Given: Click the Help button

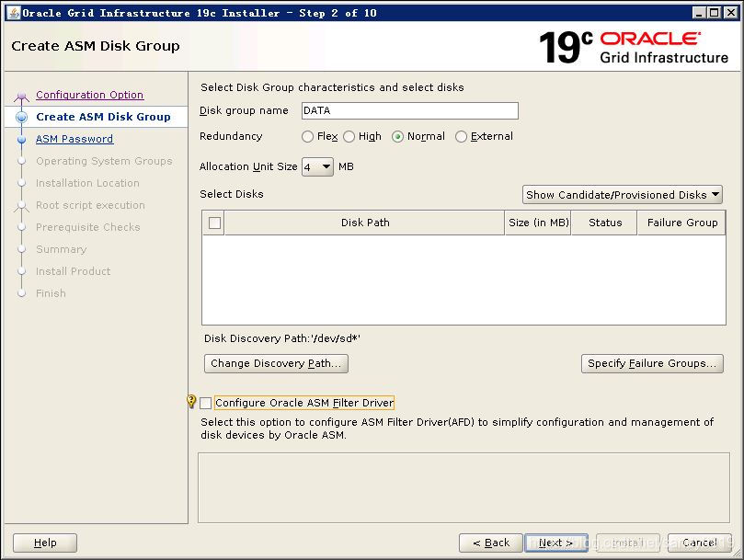Looking at the screenshot, I should point(45,543).
